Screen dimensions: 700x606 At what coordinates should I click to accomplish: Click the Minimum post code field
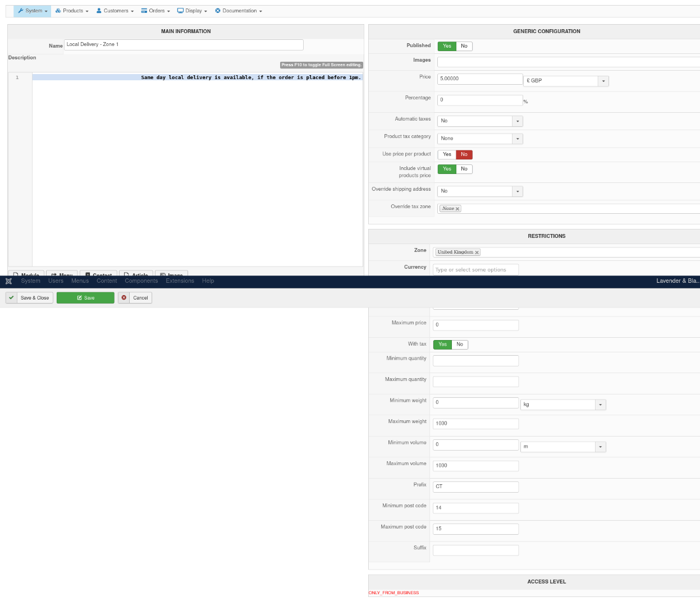tap(476, 508)
